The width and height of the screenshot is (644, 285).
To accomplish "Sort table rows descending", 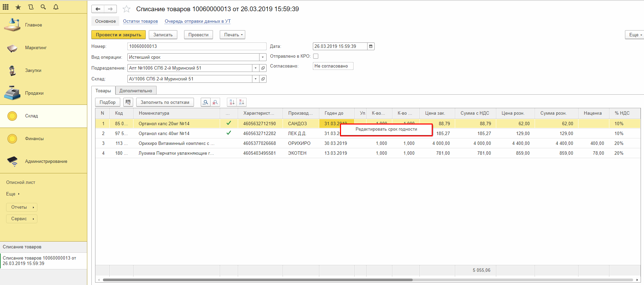I will pos(241,102).
